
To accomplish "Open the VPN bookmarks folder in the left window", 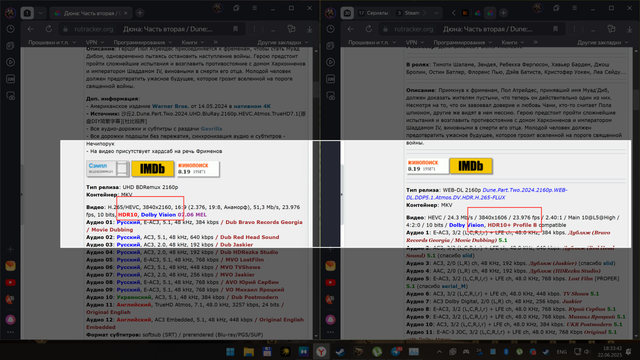I will [94, 42].
